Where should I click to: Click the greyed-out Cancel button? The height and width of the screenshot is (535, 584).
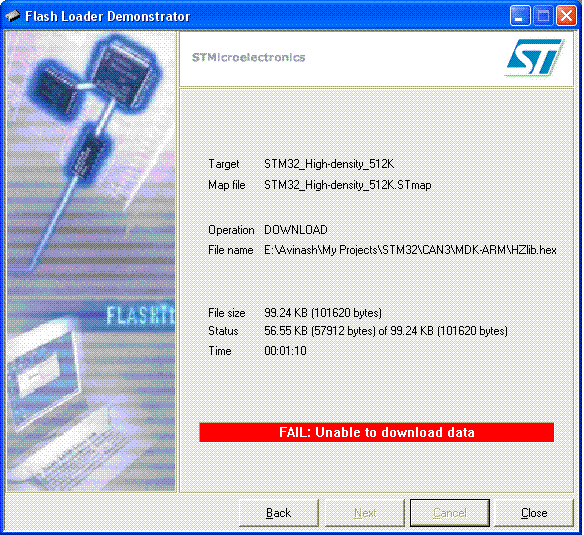(x=450, y=513)
